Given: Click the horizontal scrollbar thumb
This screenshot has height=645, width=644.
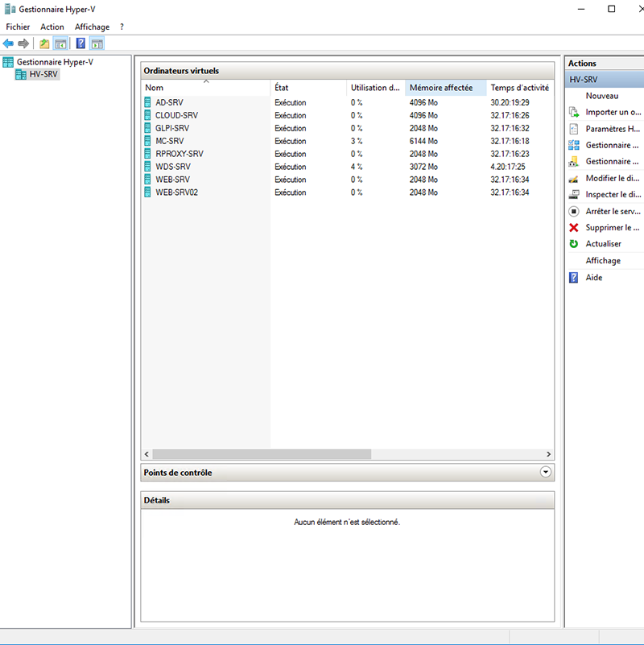Looking at the screenshot, I should [x=262, y=454].
